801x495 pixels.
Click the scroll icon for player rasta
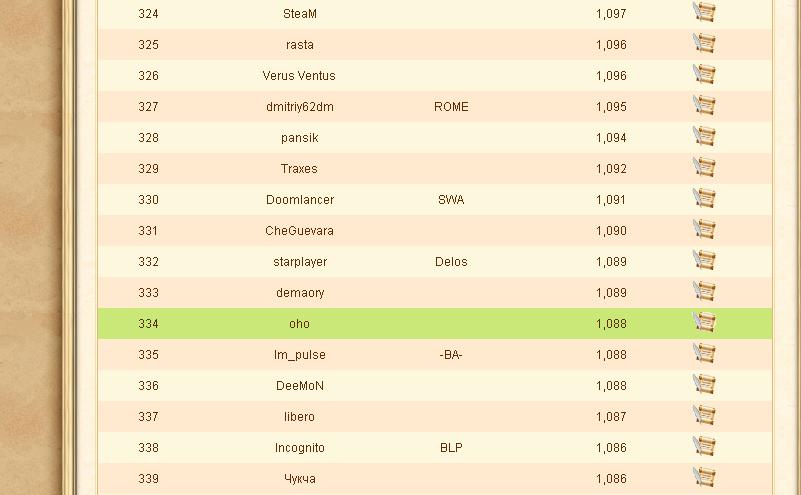[x=704, y=43]
